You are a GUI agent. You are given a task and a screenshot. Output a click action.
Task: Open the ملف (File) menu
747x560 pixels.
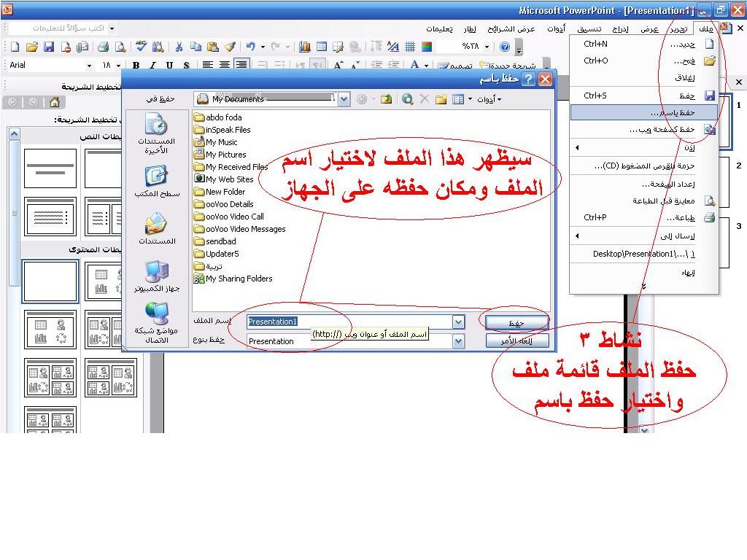706,29
